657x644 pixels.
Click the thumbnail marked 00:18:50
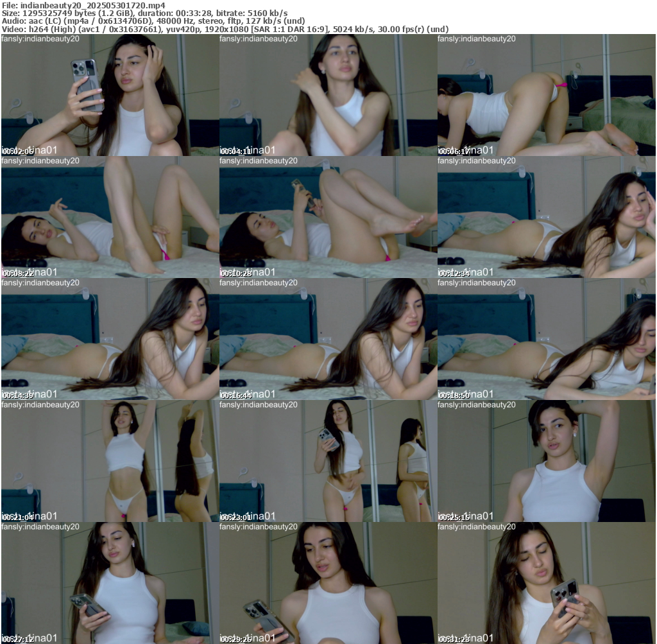(x=546, y=339)
